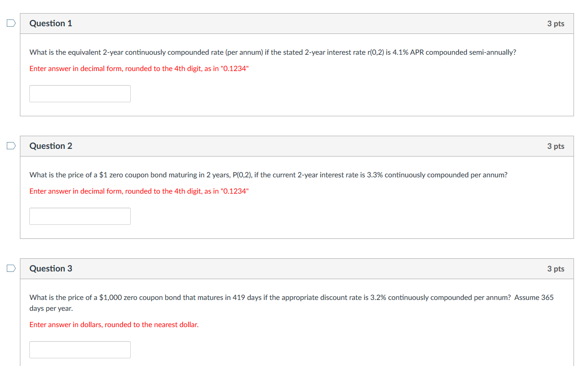Click the red instruction text under Question 2

(x=139, y=191)
